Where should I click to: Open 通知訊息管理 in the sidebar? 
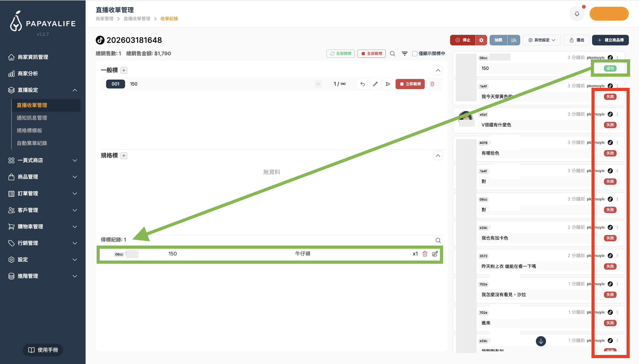32,118
